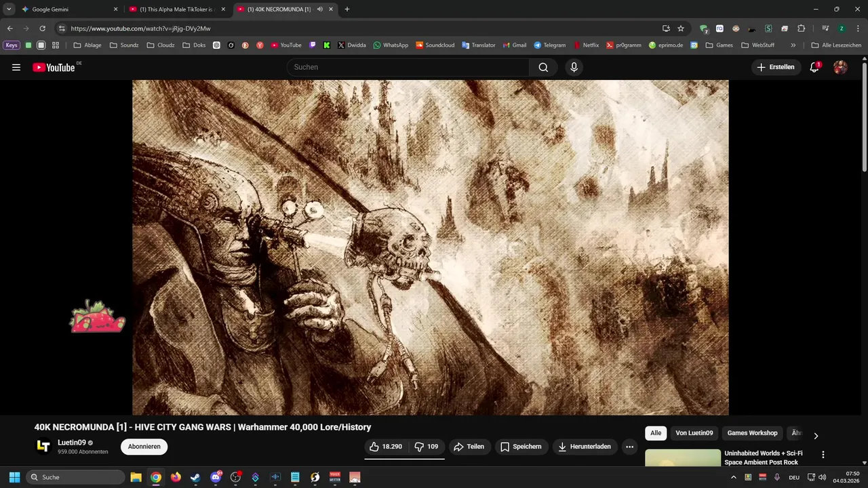Open Alle Lesezeichen folder
This screenshot has width=868, height=488.
click(x=836, y=45)
